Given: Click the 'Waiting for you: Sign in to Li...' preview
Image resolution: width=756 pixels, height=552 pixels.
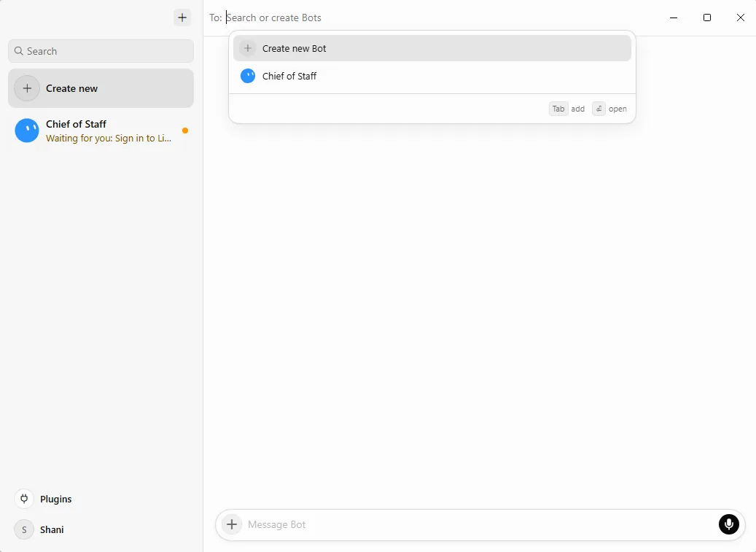Looking at the screenshot, I should pos(109,139).
